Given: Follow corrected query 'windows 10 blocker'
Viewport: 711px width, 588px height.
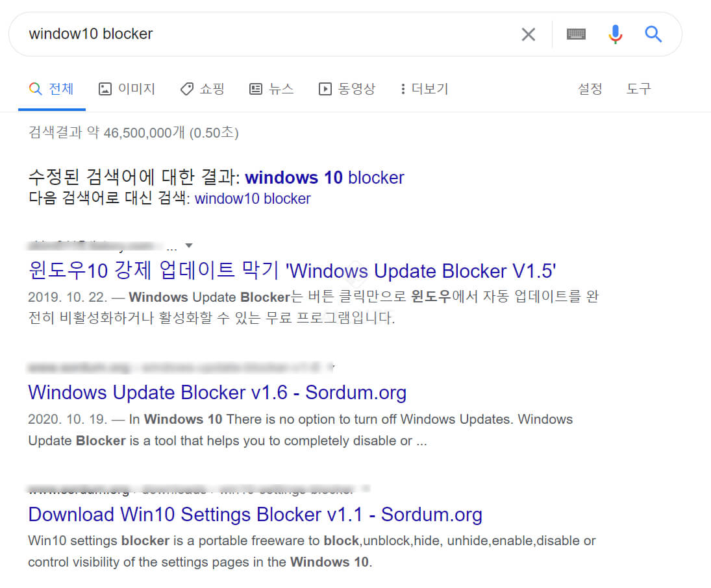Looking at the screenshot, I should [x=325, y=178].
